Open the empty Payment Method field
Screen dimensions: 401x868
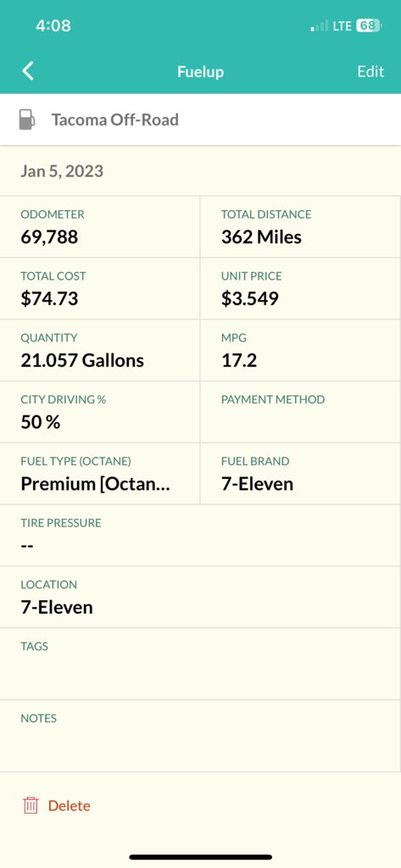(x=301, y=412)
